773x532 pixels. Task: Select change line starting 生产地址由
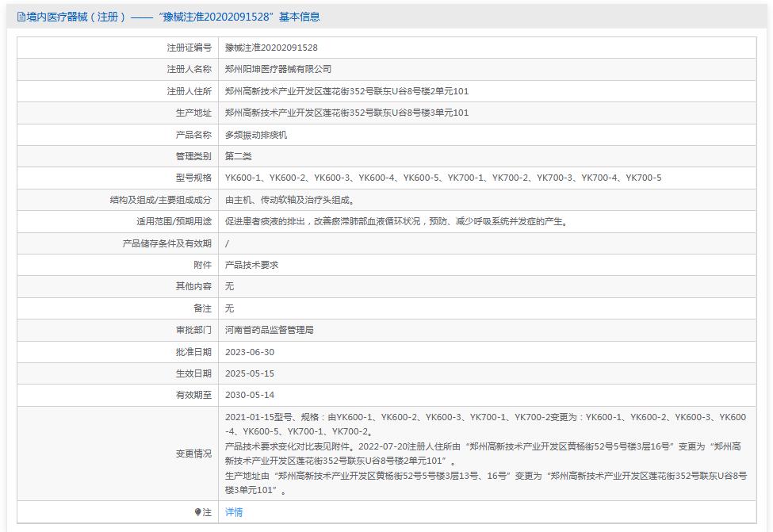pyautogui.click(x=485, y=483)
